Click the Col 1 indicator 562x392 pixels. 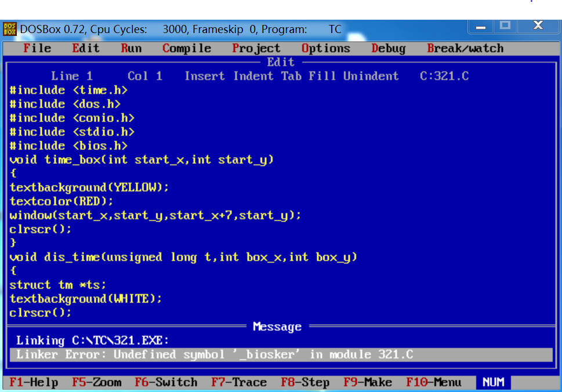pos(145,76)
